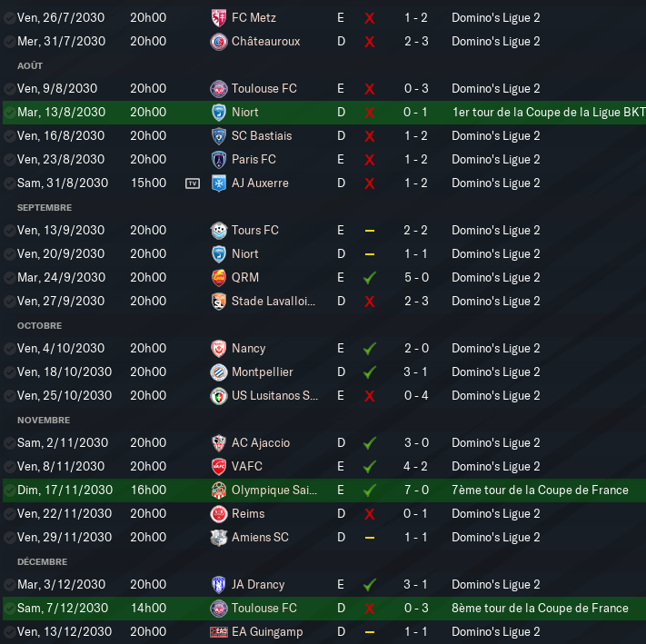Viewport: 646px width, 644px height.
Task: Collapse the SEPTEMBRE month section header
Action: coord(45,207)
